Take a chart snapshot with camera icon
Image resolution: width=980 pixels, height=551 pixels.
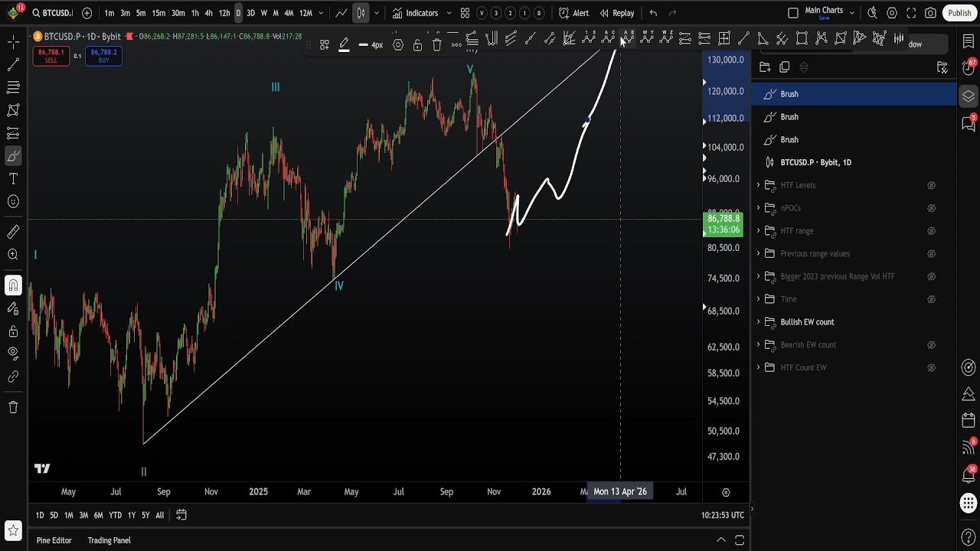930,13
